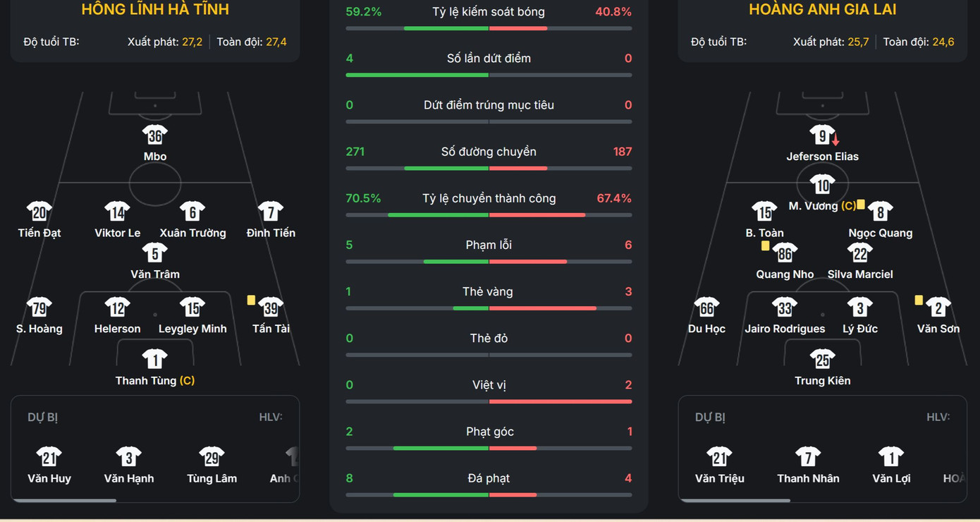Open the Hồng Lĩnh Hà Tĩnh team name

[x=155, y=10]
